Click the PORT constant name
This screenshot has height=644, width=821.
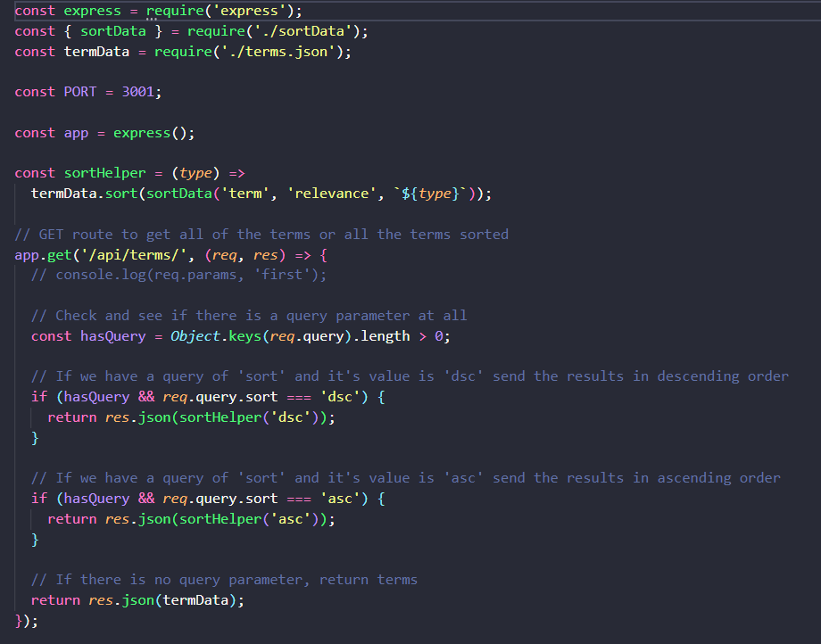point(80,92)
